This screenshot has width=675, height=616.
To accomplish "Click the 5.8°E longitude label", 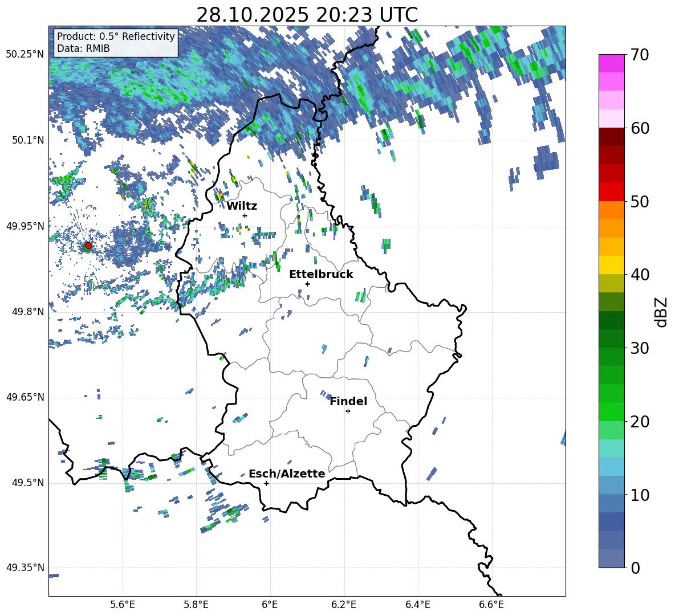I will coord(196,605).
